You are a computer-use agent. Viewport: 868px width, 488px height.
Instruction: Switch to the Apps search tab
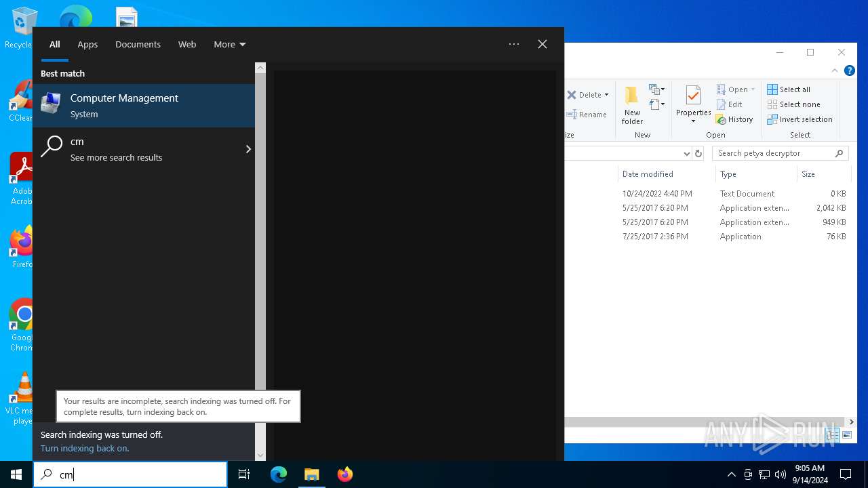pyautogui.click(x=87, y=44)
